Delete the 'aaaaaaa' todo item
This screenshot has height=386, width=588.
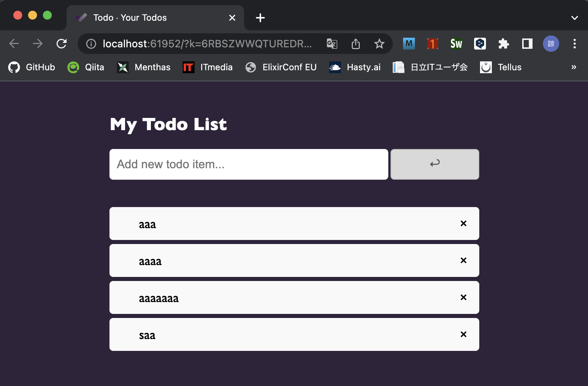[x=463, y=297]
